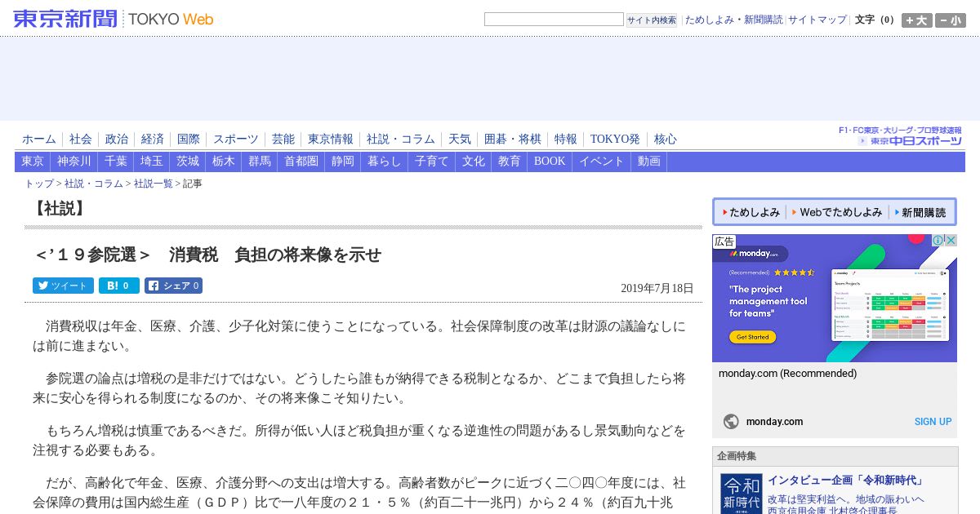Viewport: 980px width, 514px height.
Task: Open the 天気 section
Action: (x=460, y=140)
